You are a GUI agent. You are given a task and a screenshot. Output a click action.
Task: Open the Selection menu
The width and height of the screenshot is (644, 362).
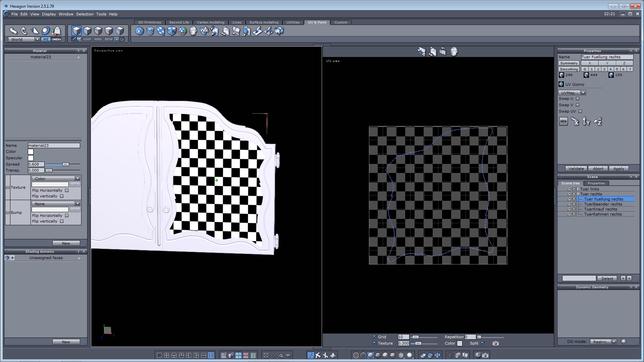click(x=85, y=14)
